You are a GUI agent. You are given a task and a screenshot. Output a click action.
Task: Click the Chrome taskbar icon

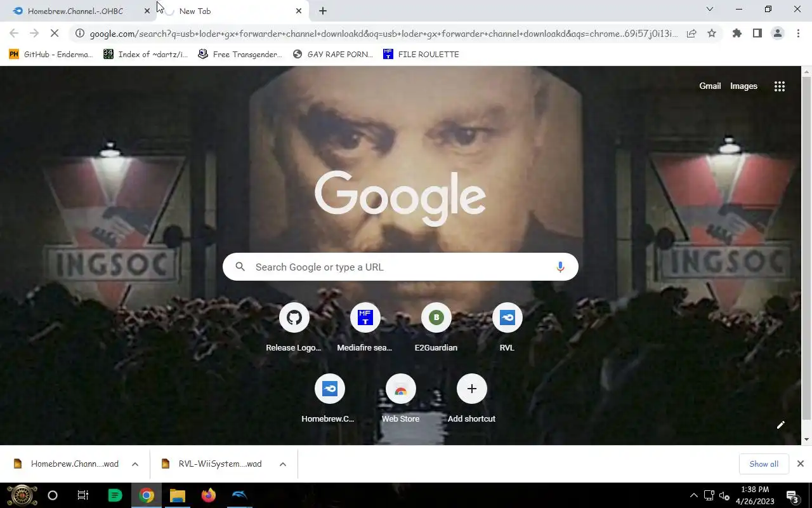click(x=147, y=495)
